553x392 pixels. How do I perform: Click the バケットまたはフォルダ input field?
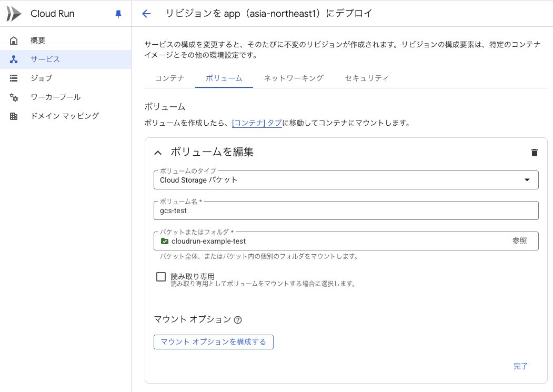coord(346,241)
